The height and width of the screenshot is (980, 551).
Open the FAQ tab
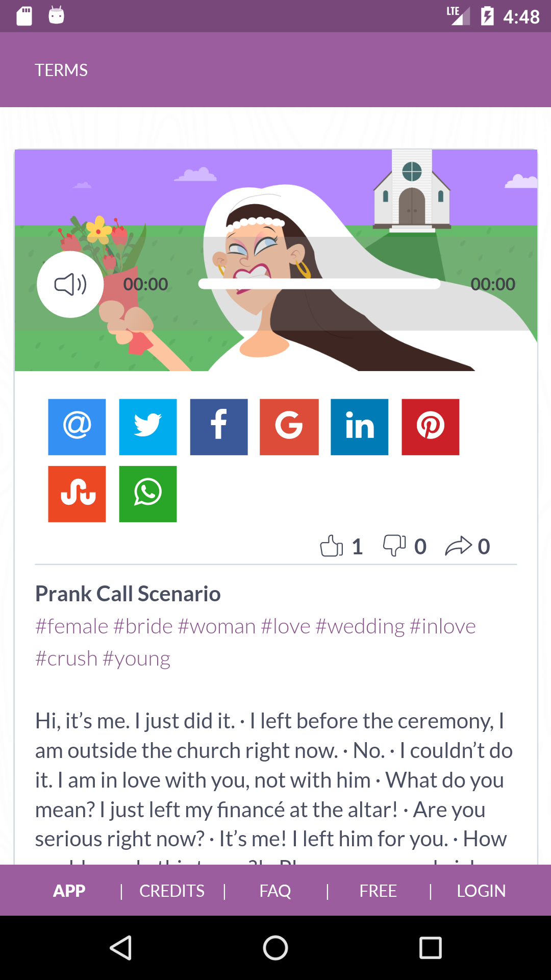click(x=275, y=891)
